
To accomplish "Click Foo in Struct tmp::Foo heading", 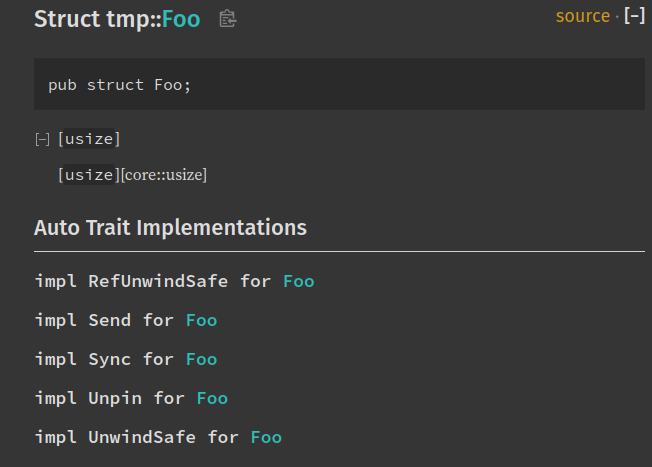I will pos(181,19).
